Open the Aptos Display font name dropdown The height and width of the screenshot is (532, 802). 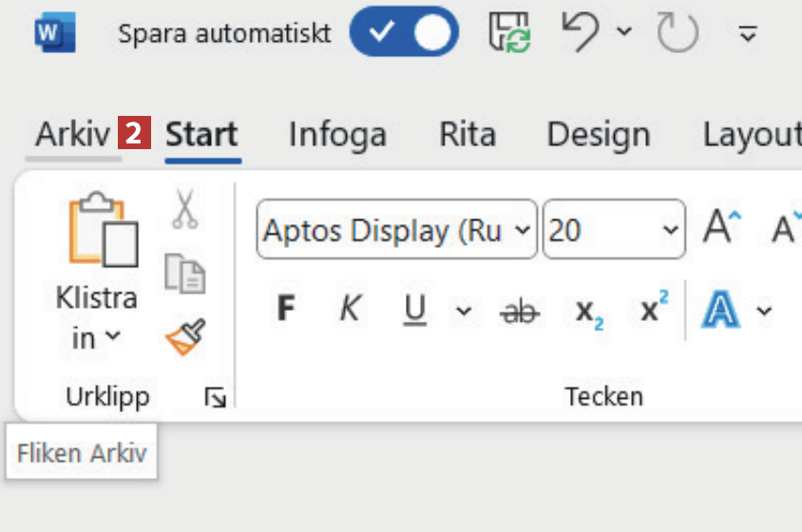(x=523, y=230)
